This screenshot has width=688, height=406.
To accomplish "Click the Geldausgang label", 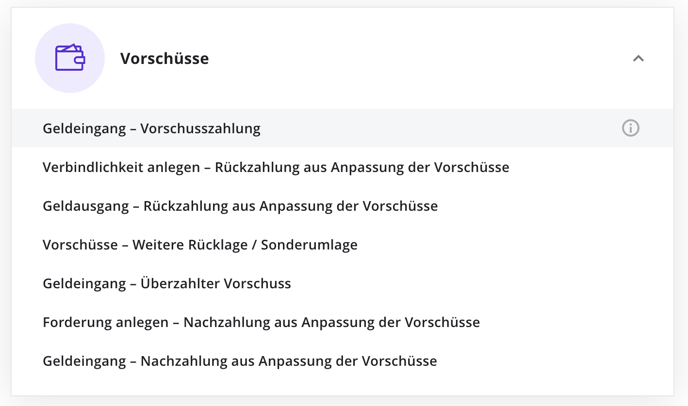I will [x=86, y=206].
